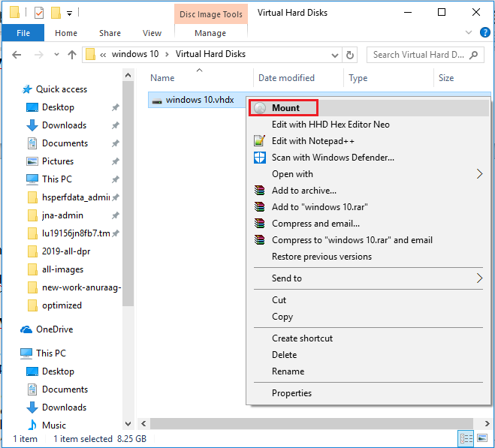Image resolution: width=495 pixels, height=448 pixels.
Task: Expand the Open with submenu arrow
Action: (479, 174)
